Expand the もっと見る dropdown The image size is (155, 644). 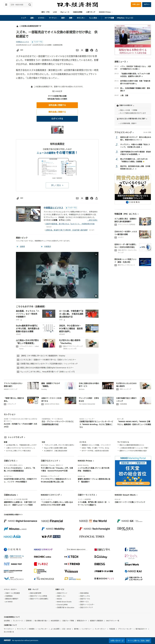[94, 18]
